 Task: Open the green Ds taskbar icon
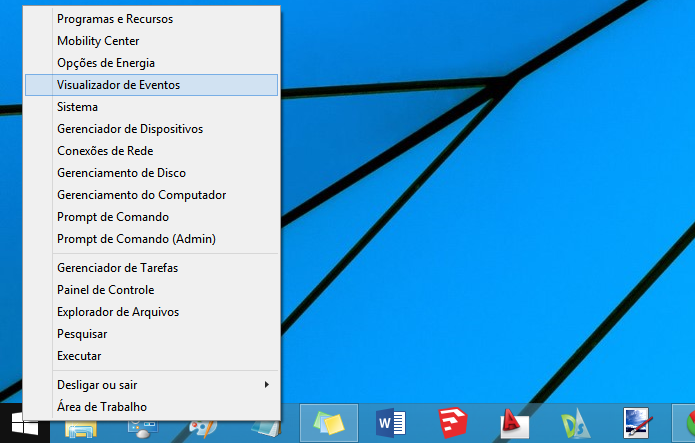coord(575,423)
